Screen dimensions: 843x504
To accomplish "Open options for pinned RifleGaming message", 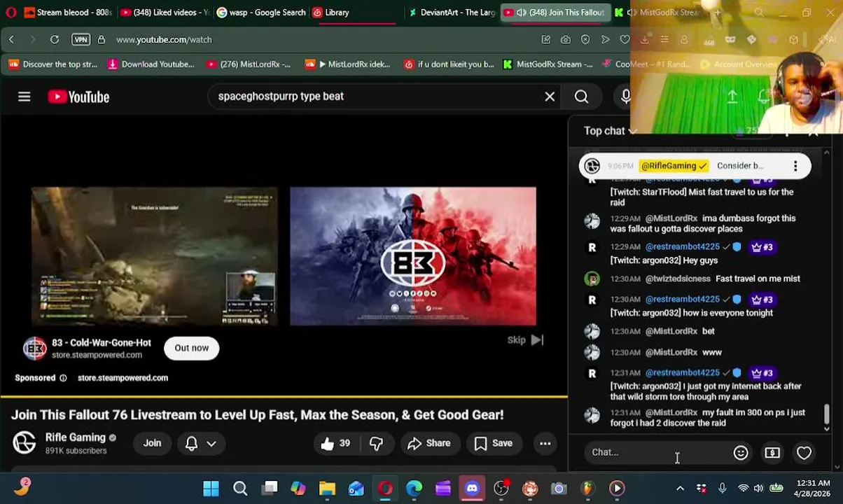I will coord(795,166).
